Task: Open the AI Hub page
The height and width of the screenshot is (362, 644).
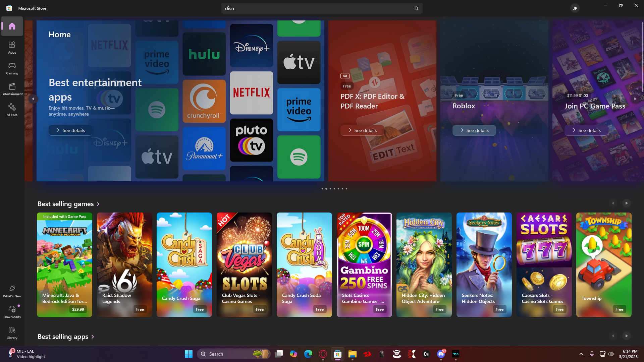Action: click(x=12, y=110)
